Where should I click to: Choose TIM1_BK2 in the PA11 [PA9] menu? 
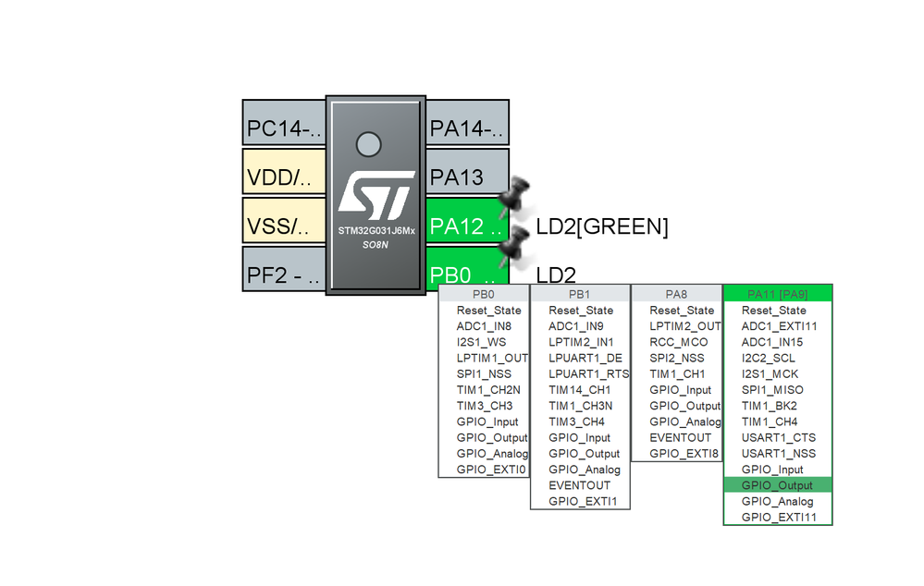click(x=778, y=406)
